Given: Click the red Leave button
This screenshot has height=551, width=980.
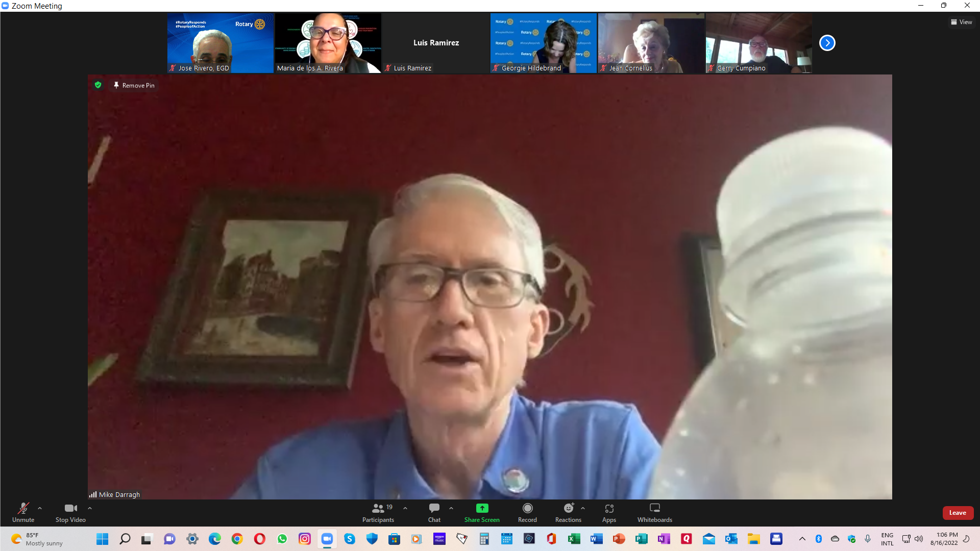Looking at the screenshot, I should click(958, 513).
